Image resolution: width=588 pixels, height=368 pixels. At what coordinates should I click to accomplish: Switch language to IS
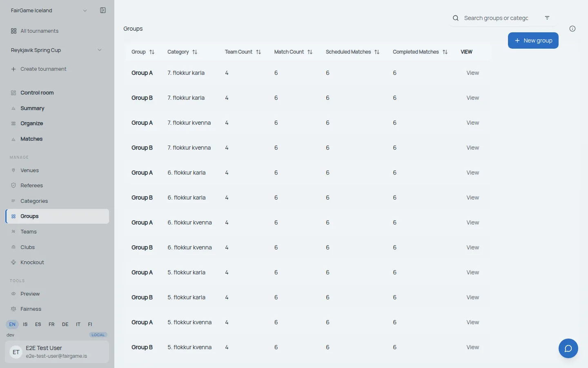click(25, 324)
